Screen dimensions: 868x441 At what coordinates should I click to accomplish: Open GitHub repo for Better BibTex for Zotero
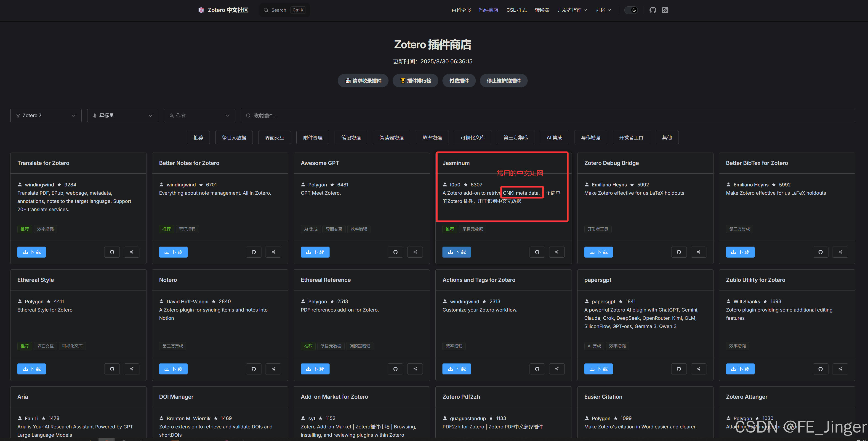coord(820,252)
